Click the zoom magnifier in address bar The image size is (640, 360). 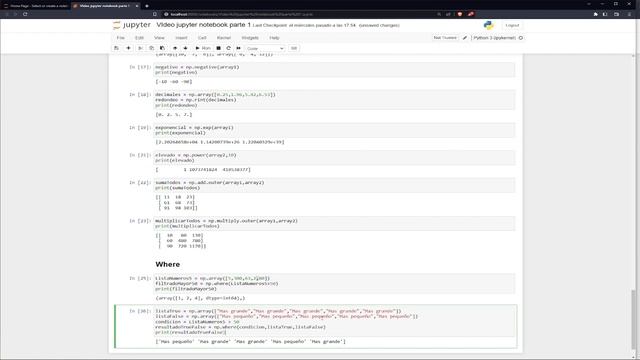(x=439, y=14)
